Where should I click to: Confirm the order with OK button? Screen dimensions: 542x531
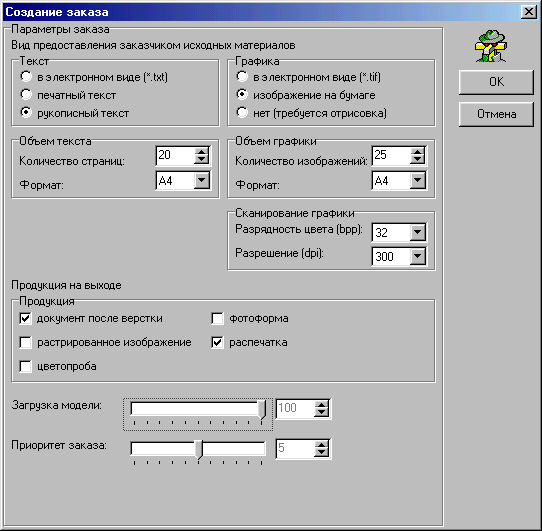pos(496,82)
